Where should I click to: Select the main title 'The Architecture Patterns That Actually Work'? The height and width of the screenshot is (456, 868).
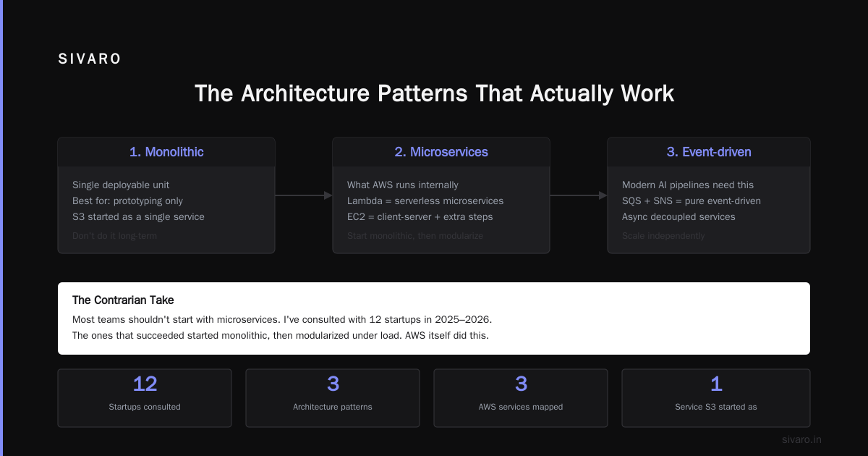(434, 94)
